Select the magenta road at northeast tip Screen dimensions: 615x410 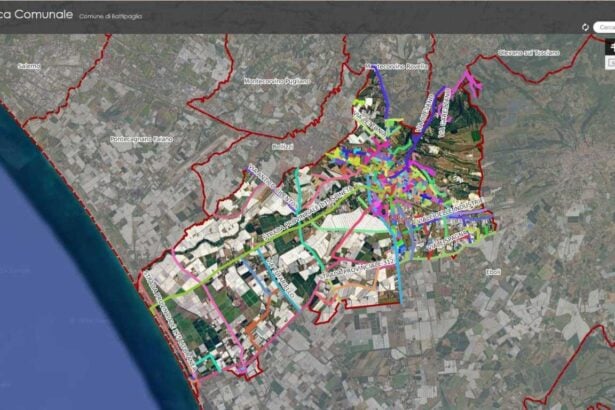coord(468,84)
